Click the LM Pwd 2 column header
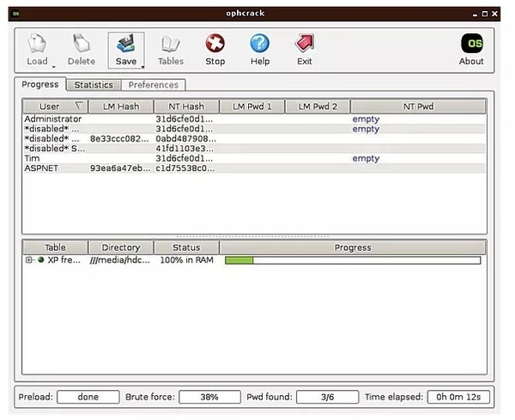This screenshot has width=515, height=420. (318, 107)
